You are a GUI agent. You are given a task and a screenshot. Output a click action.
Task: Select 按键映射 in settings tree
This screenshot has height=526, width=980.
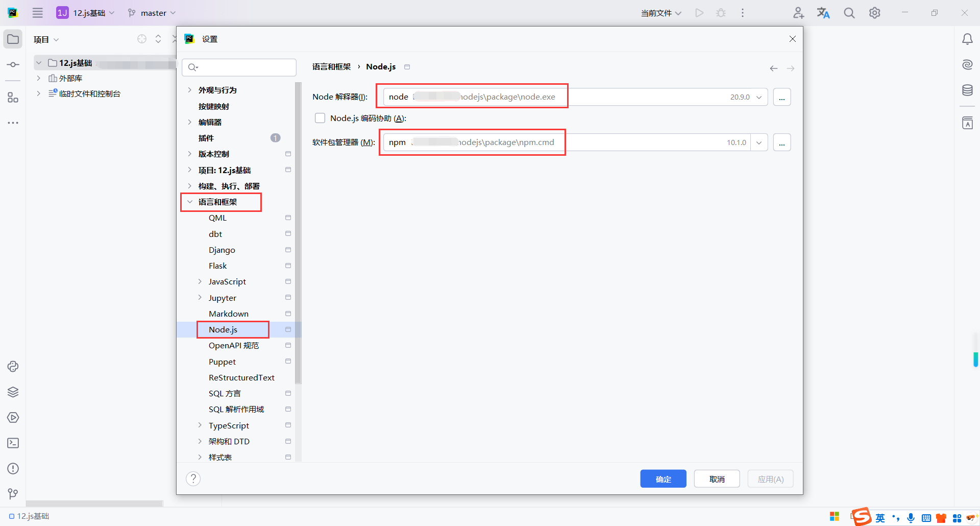click(213, 106)
